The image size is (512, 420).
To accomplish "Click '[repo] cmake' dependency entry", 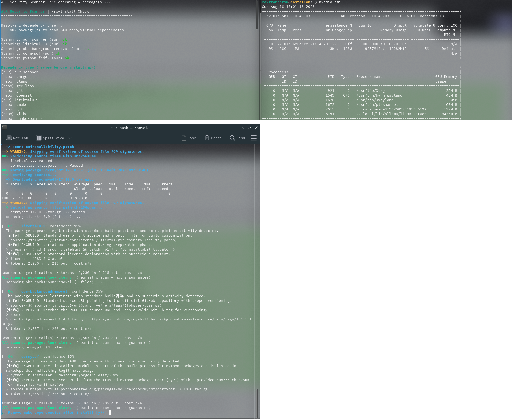I will click(14, 104).
